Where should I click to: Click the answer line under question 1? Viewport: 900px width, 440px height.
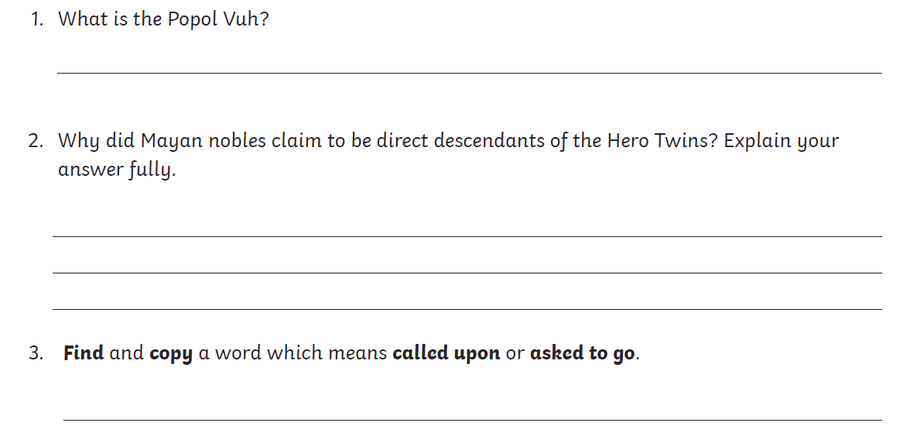(469, 73)
